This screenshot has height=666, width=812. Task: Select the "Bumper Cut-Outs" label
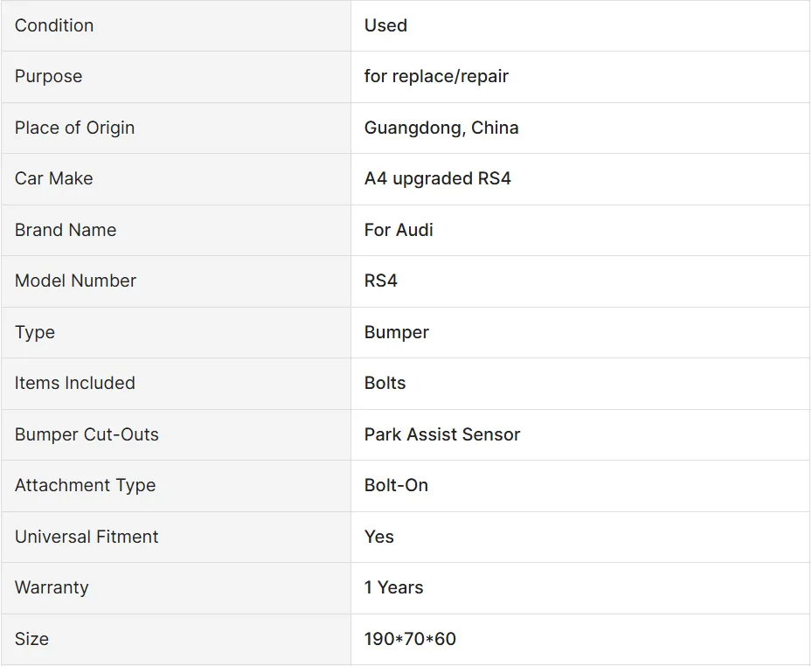pos(87,434)
